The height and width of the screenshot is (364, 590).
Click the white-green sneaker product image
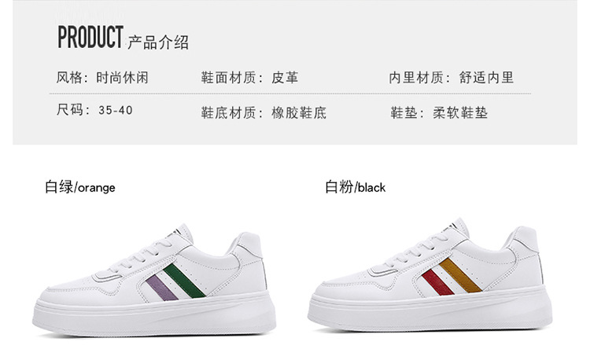point(154,280)
